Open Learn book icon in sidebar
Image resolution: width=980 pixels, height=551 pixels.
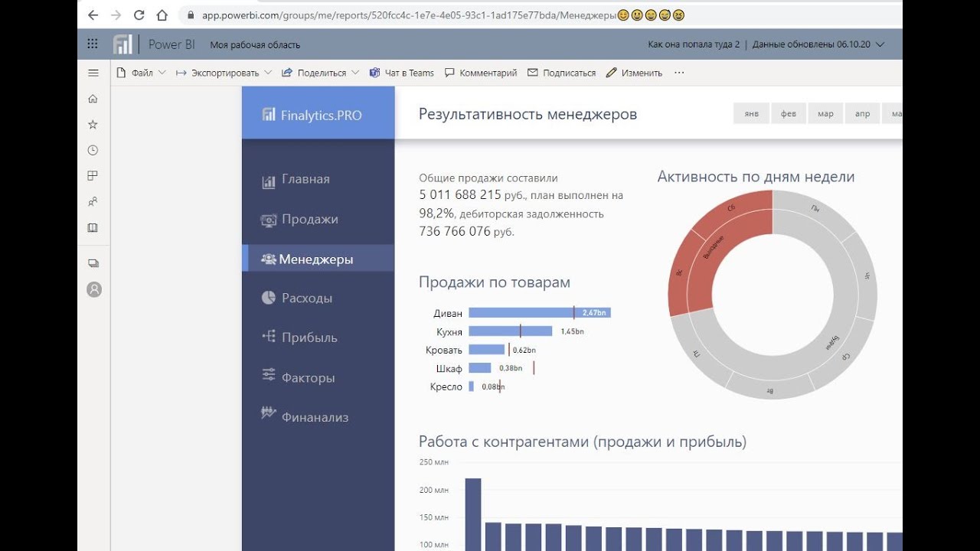93,228
